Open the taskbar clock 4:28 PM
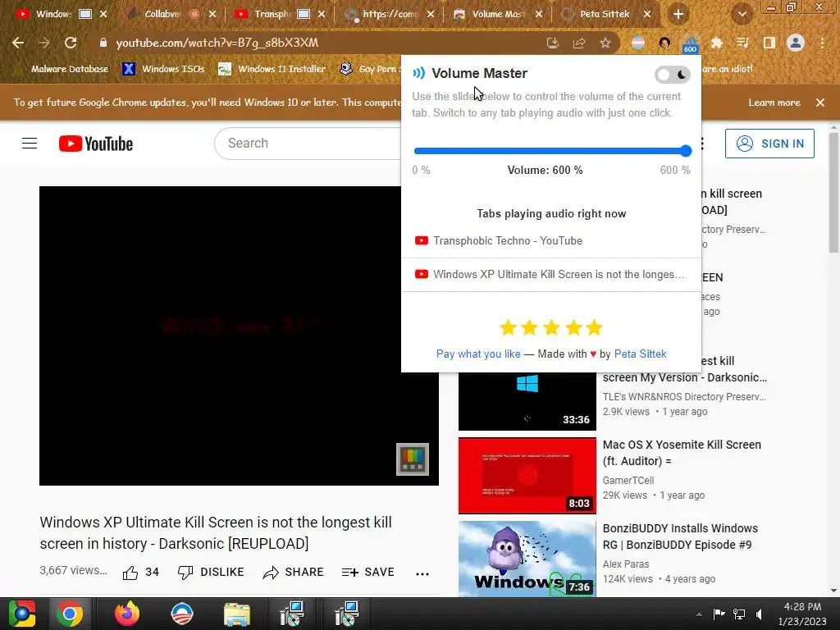The width and height of the screenshot is (840, 630). (x=802, y=614)
